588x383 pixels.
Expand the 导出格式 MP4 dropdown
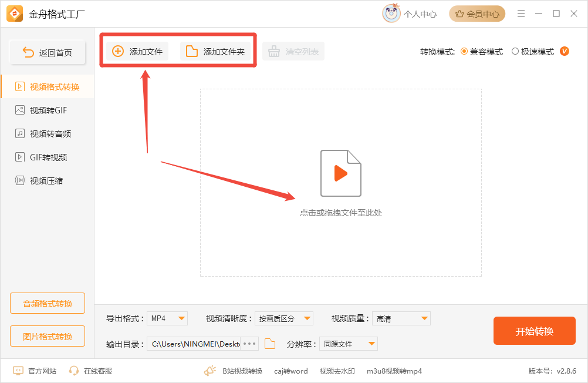tap(167, 318)
